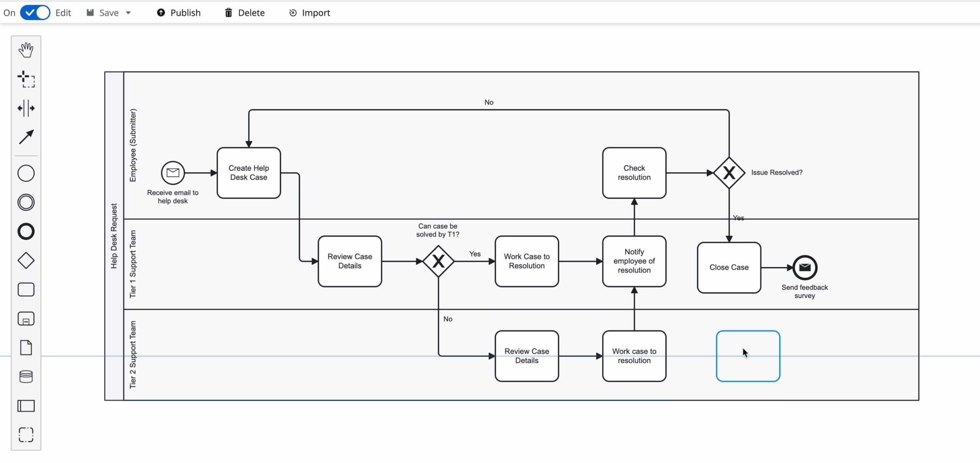Select the Notify employee of resolution task
Viewport: 980px width, 463px height.
tap(634, 261)
